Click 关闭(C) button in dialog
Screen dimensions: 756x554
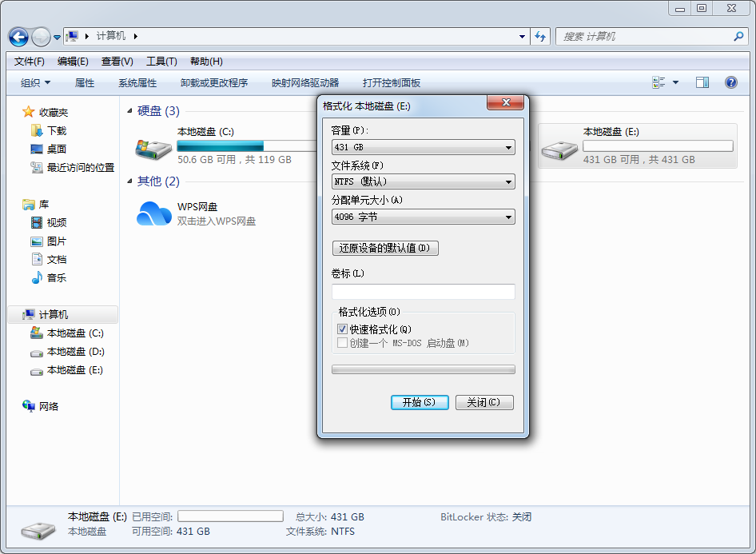tap(484, 402)
